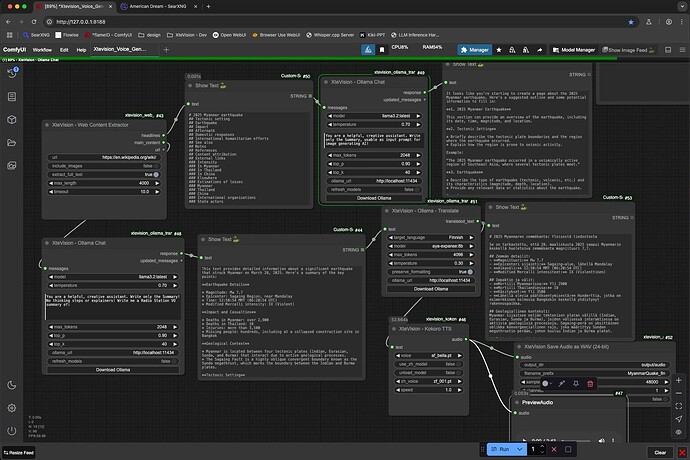Image resolution: width=690 pixels, height=460 pixels.
Task: Click Download Ollama in Translate node
Action: (431, 289)
